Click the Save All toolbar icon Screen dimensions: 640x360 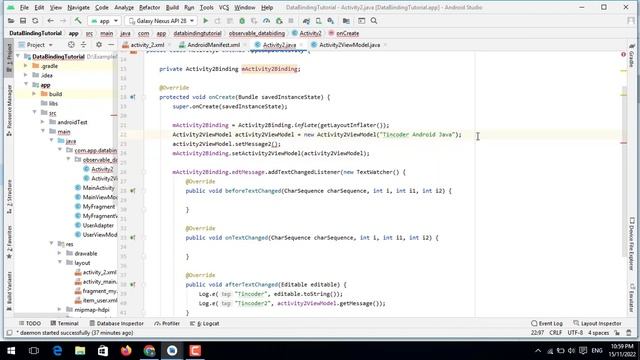[x=23, y=21]
